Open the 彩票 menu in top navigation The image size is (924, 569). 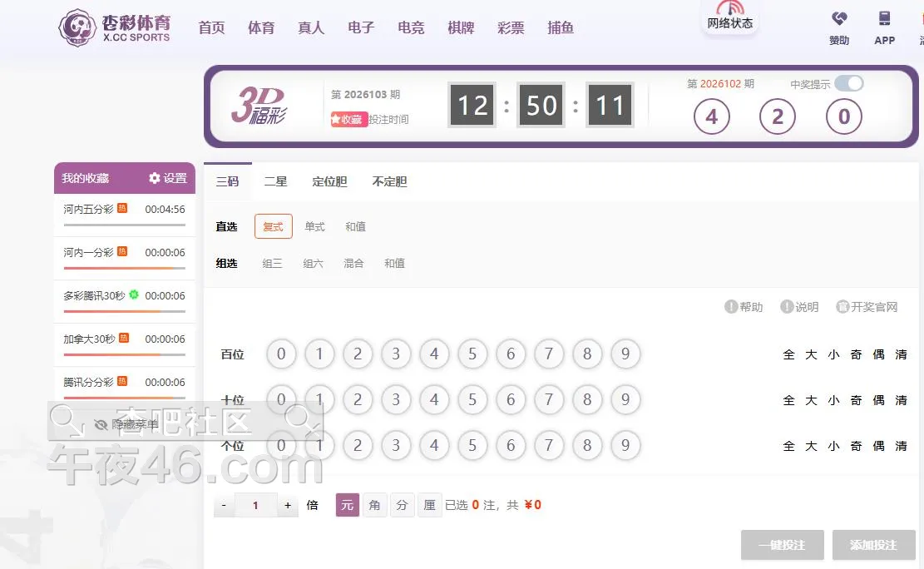[511, 27]
